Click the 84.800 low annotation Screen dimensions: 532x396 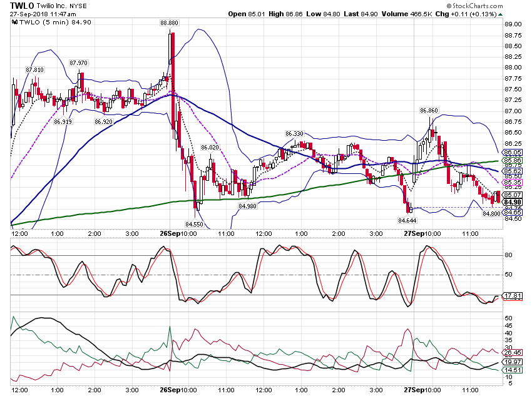tap(491, 214)
